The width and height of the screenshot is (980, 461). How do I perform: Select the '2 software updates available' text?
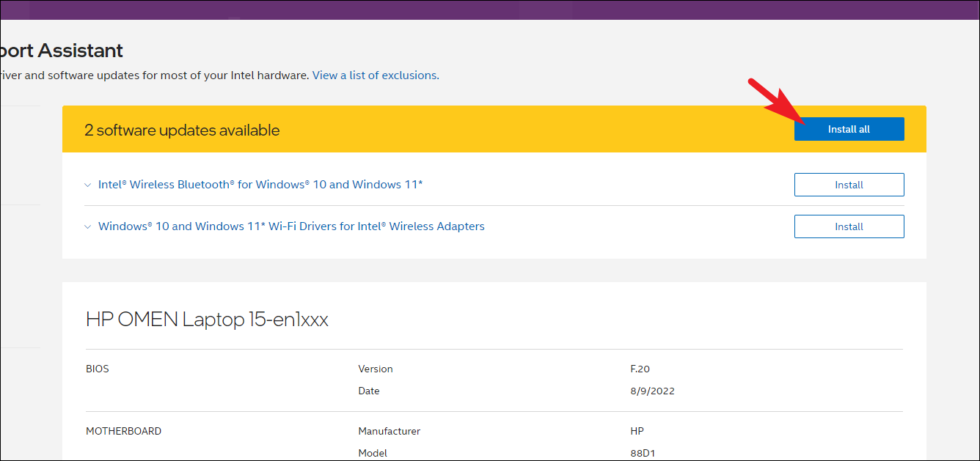tap(182, 130)
